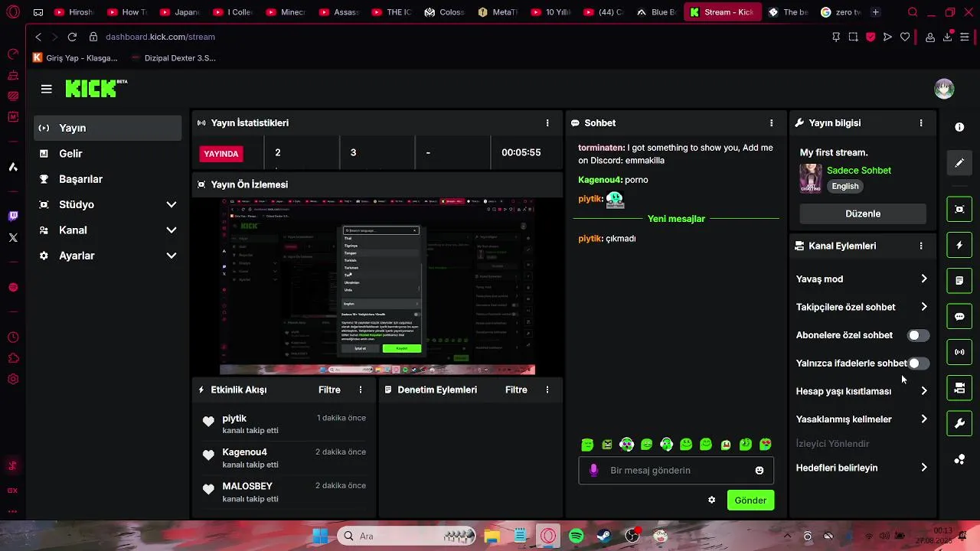
Task: Toggle Abonelere özel sohbet switch
Action: pos(917,335)
